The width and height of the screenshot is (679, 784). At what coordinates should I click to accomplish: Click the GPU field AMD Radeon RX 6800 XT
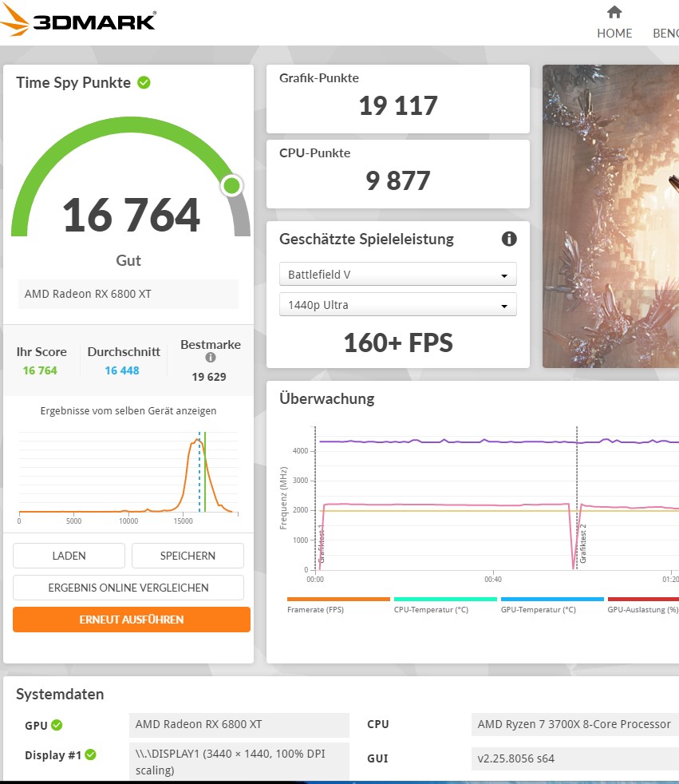tap(239, 724)
